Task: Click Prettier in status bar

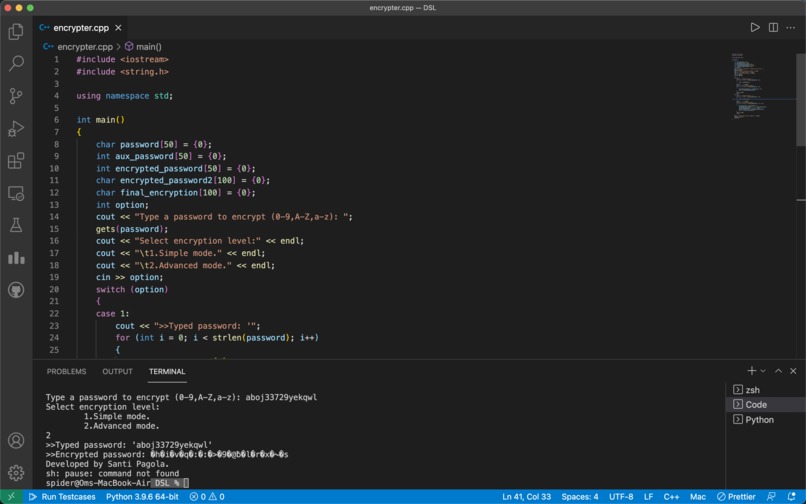Action: pyautogui.click(x=736, y=496)
